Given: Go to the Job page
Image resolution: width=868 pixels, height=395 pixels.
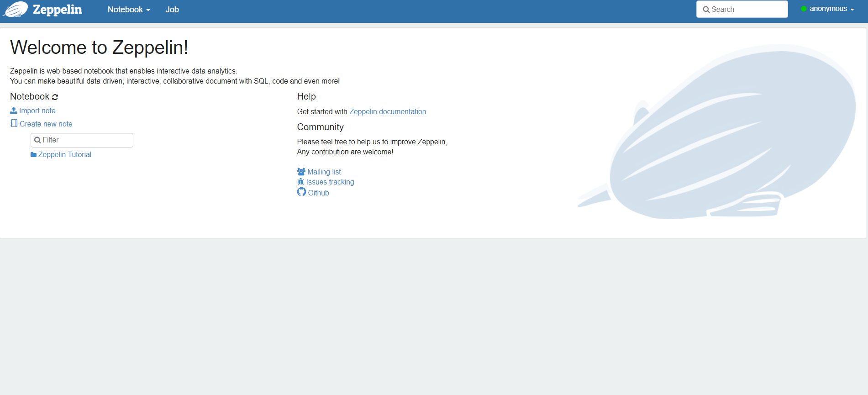Looking at the screenshot, I should pos(172,10).
